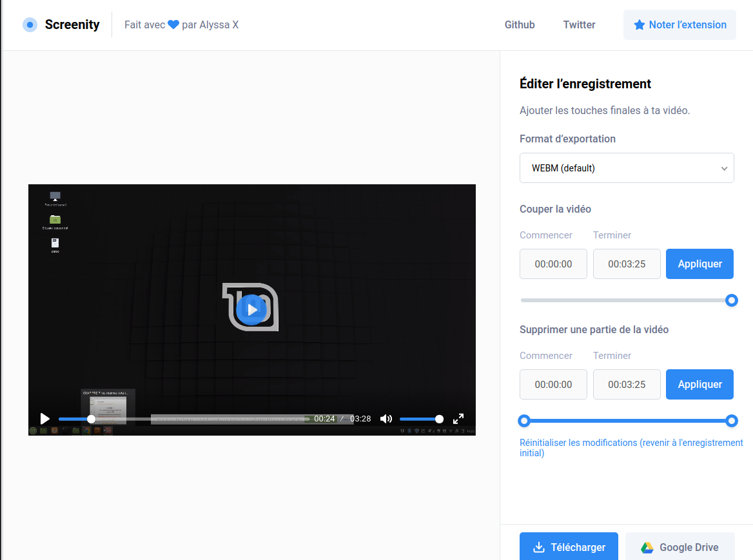Play the video with the player's play icon
Image resolution: width=753 pixels, height=560 pixels.
[44, 419]
